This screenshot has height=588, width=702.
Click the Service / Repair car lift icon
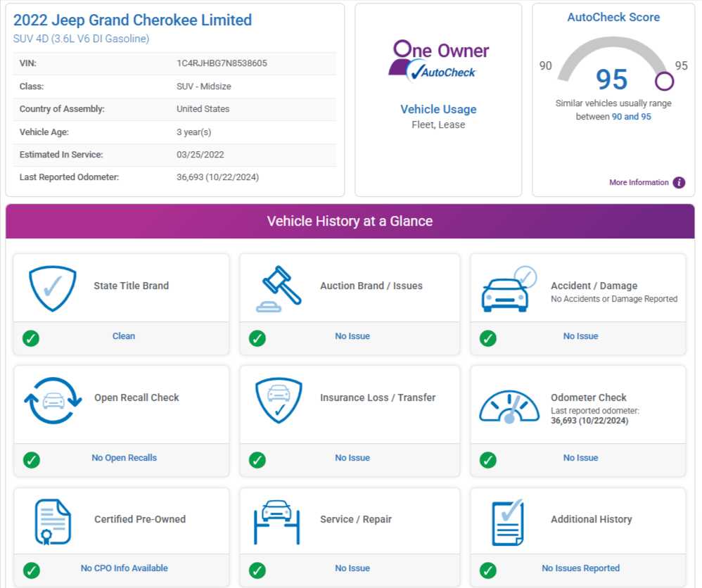[x=276, y=522]
